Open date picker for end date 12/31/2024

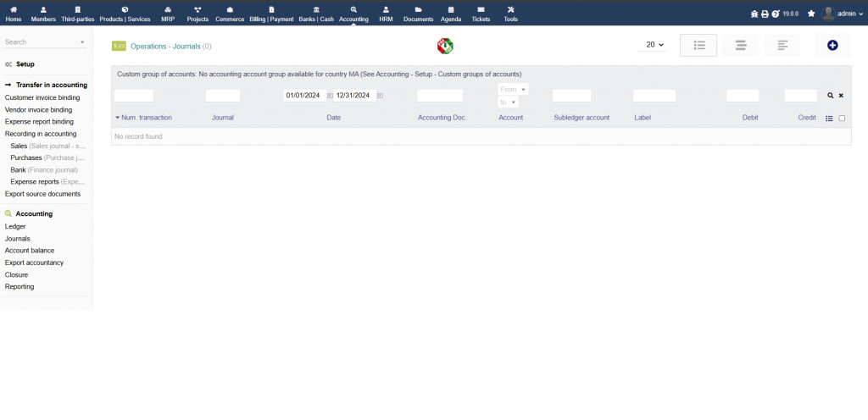[x=380, y=96]
